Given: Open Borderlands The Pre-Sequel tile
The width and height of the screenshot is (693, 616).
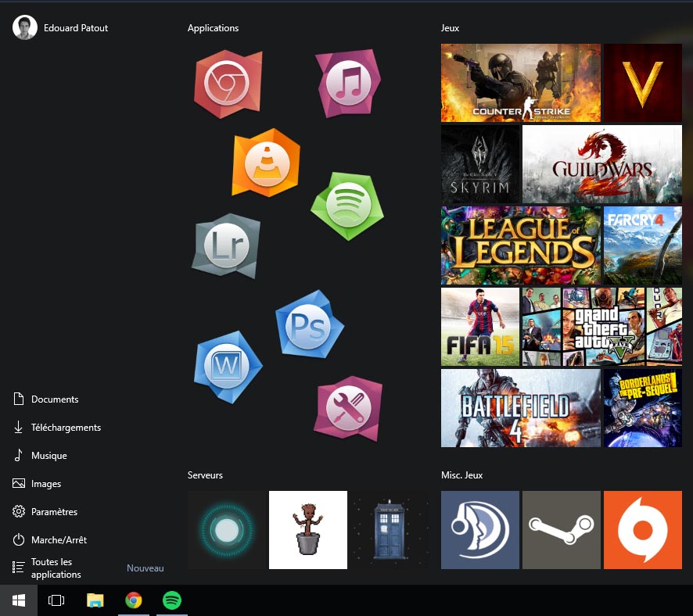Looking at the screenshot, I should point(643,408).
